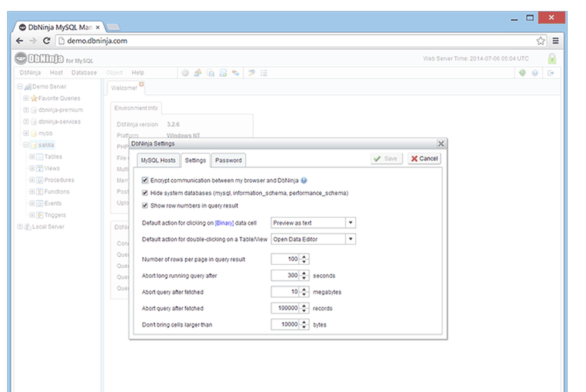Click the blue help globe toolbar icon
The image size is (586, 392).
pyautogui.click(x=535, y=73)
